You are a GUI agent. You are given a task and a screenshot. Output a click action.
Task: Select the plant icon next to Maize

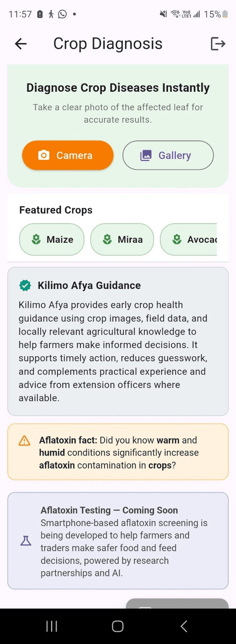coord(36,239)
